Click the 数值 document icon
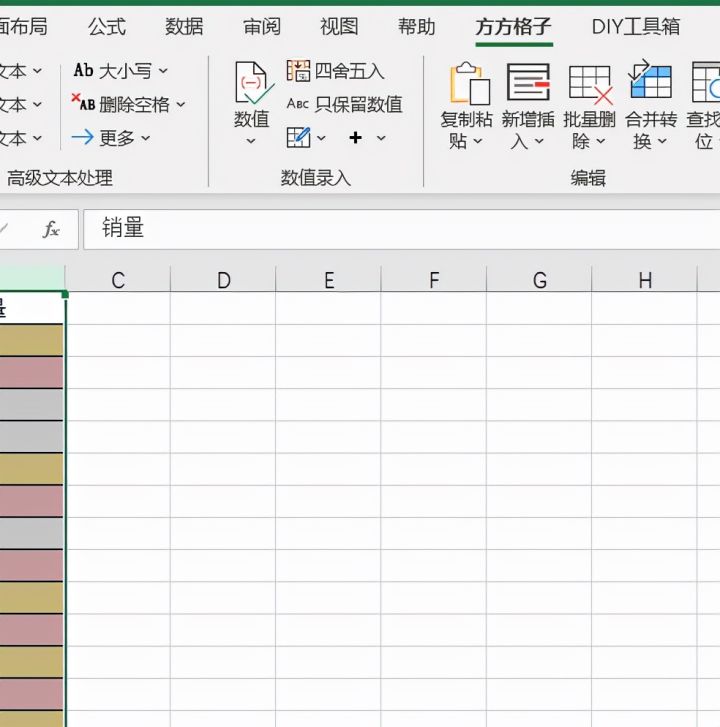Image resolution: width=720 pixels, height=727 pixels. click(254, 83)
